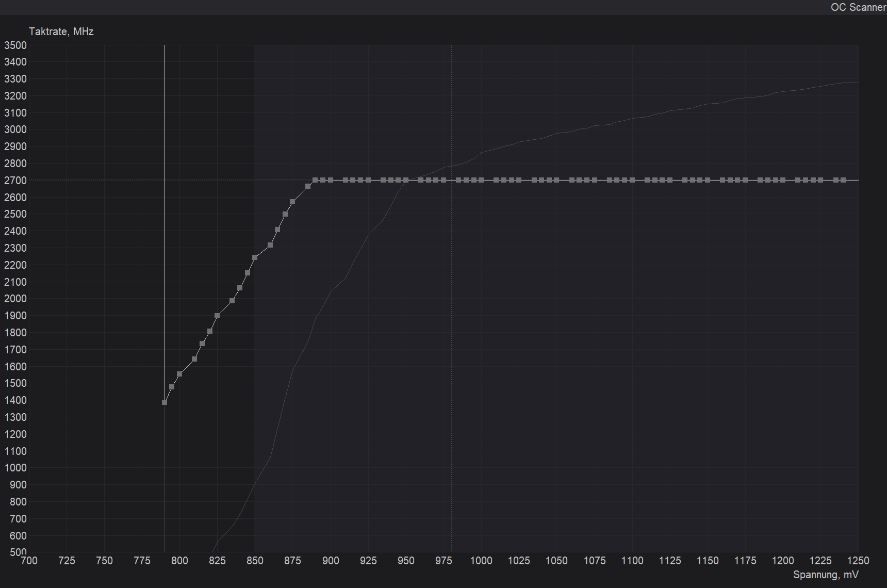Select the first 2700 MHz plateau point
Image resolution: width=887 pixels, height=588 pixels.
point(315,180)
